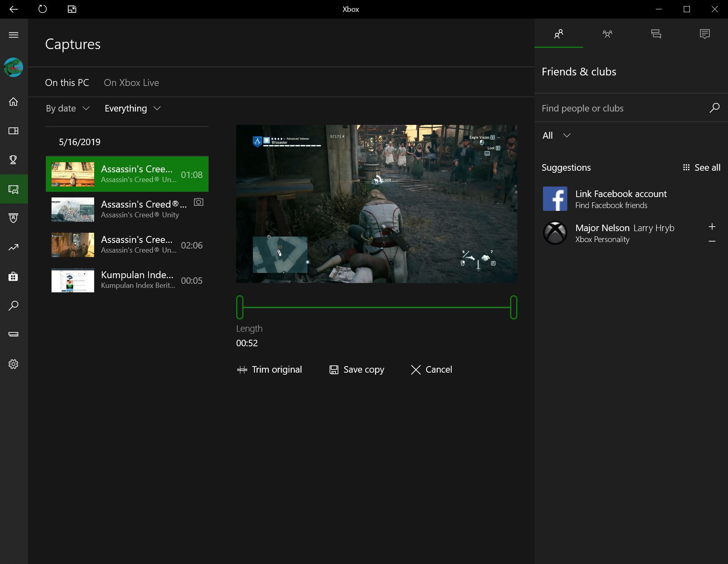
Task: Open the Everything filter dropdown
Action: point(133,108)
